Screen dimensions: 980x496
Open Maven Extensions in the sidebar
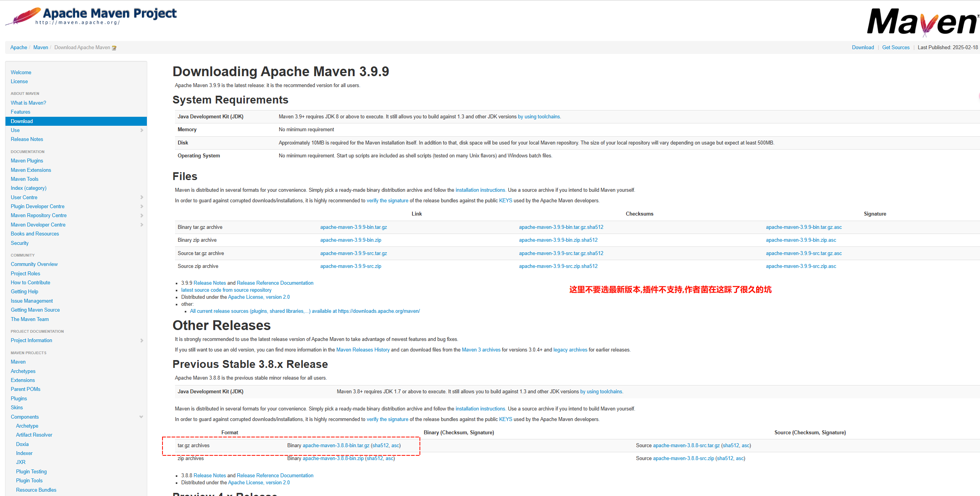coord(31,170)
